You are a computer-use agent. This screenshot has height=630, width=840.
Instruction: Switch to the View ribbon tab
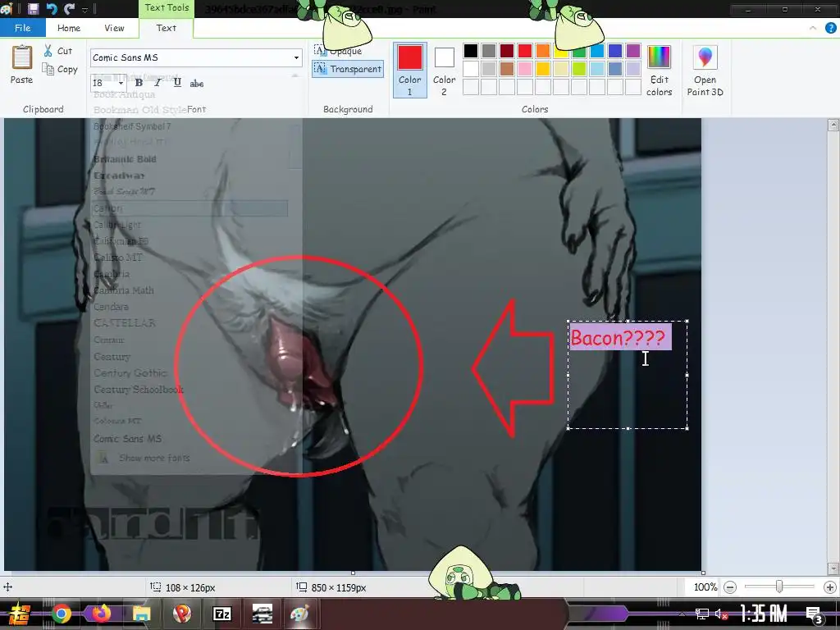pos(114,28)
